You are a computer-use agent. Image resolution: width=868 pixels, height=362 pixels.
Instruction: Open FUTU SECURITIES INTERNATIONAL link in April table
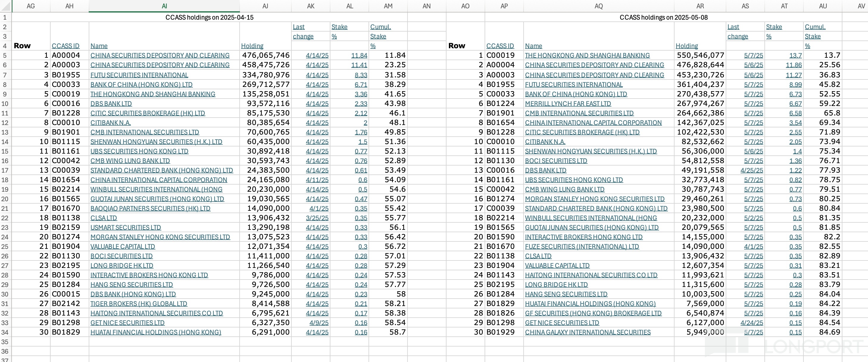pyautogui.click(x=139, y=75)
